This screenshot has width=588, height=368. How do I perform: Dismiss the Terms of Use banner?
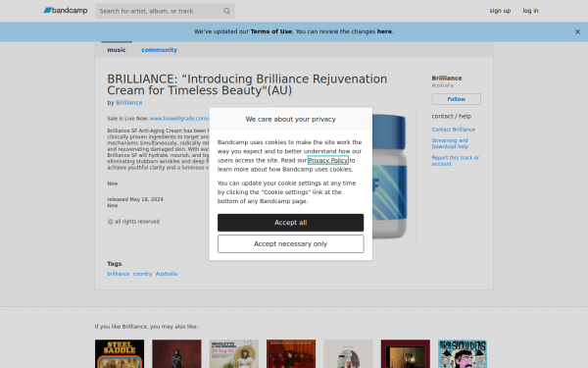tap(577, 32)
